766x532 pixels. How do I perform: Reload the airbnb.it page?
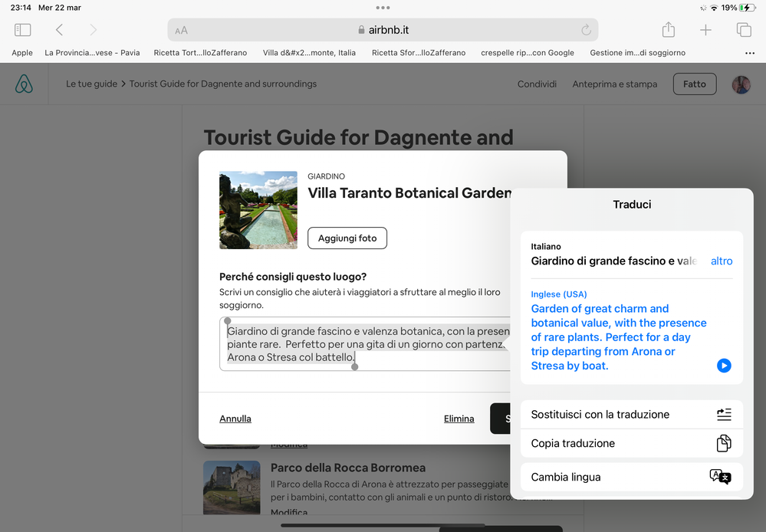(x=586, y=30)
